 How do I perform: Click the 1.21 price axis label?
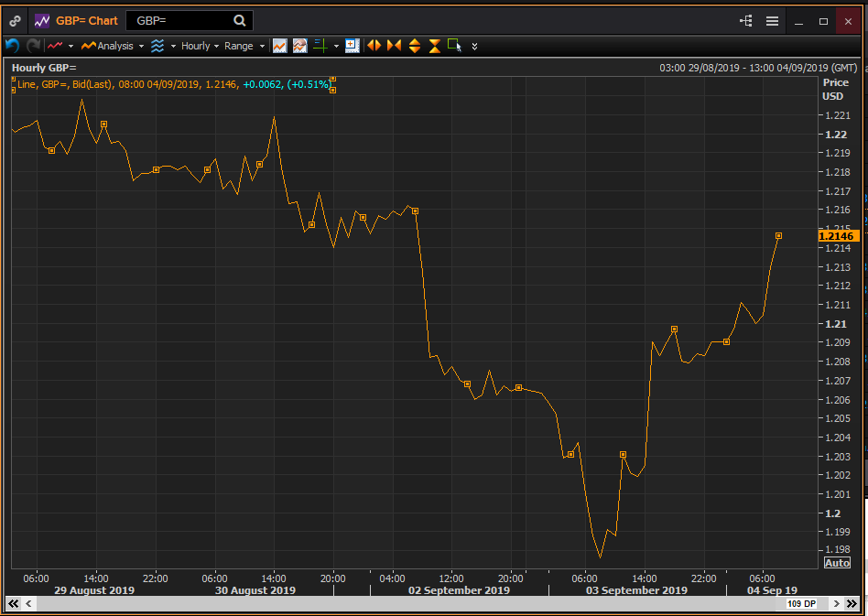click(x=836, y=324)
